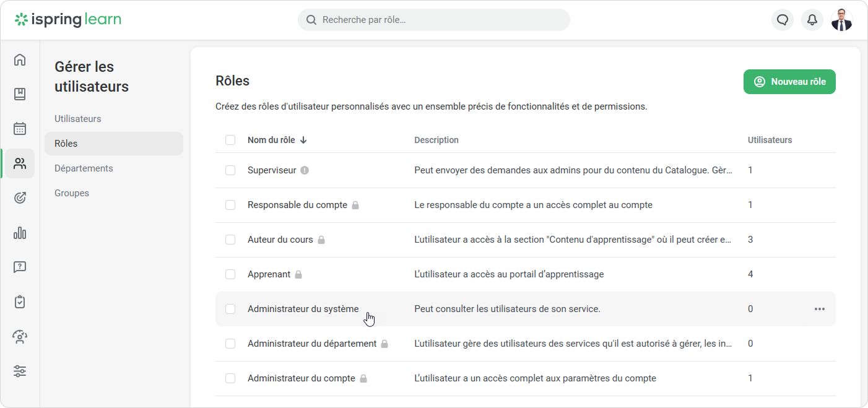Open three-dot menu for Administrateur du système
Viewport: 868px width, 408px height.
tap(819, 309)
